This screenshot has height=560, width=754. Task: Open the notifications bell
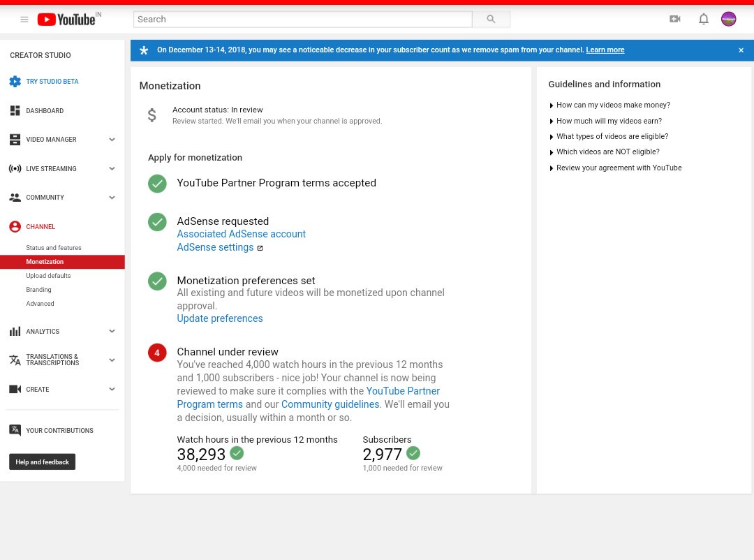[x=704, y=20]
